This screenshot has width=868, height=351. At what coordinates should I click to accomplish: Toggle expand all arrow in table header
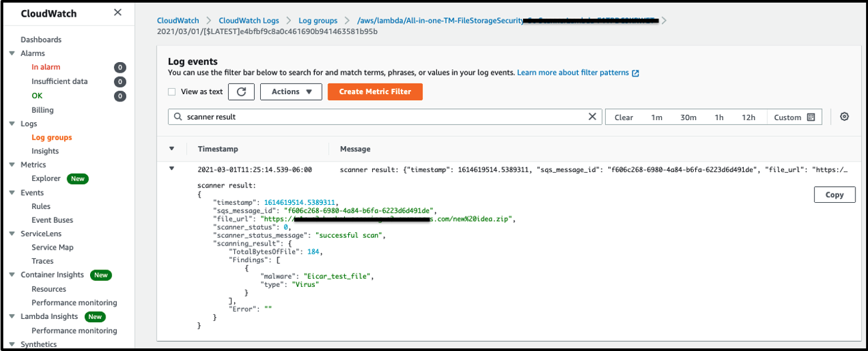click(x=172, y=149)
